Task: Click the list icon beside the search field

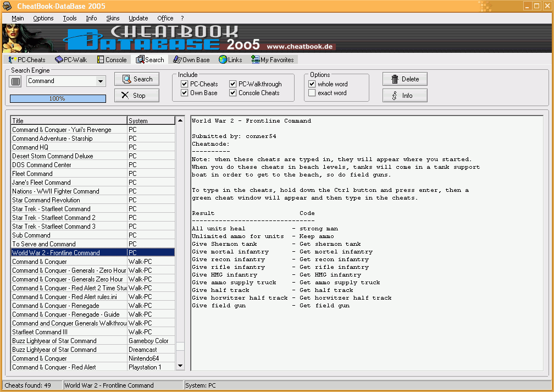Action: pos(16,81)
